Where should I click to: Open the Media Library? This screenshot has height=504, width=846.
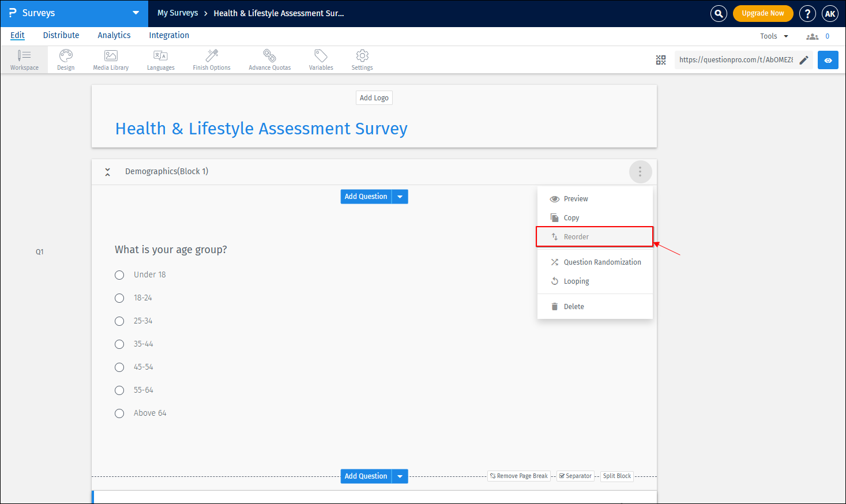(x=110, y=59)
